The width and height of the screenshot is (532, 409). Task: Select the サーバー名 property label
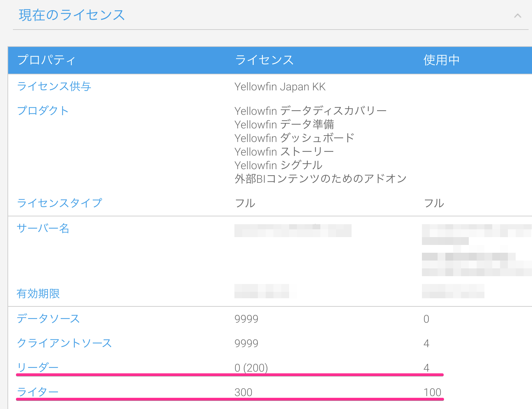[43, 228]
